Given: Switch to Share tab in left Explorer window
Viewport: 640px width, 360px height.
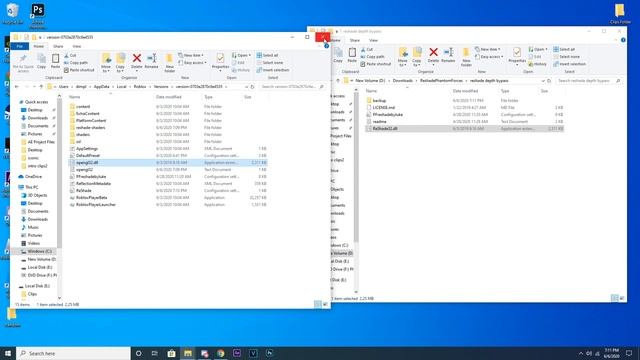Looking at the screenshot, I should [58, 46].
